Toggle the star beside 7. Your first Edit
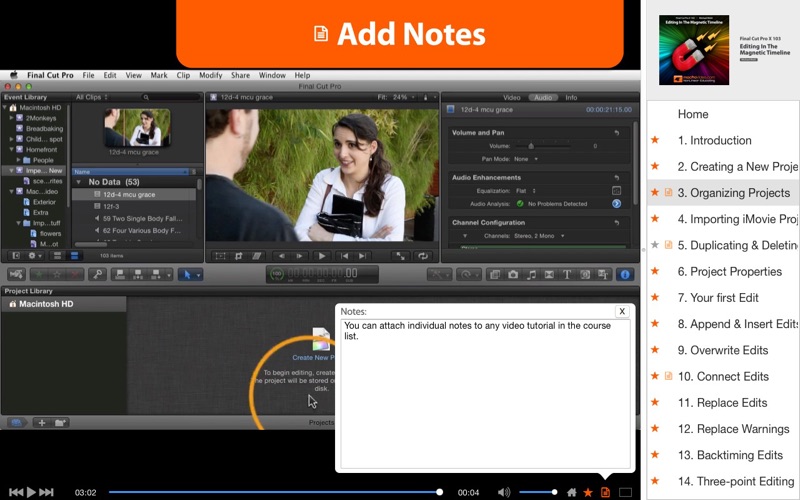Screen dimensions: 800x500 click(x=655, y=297)
